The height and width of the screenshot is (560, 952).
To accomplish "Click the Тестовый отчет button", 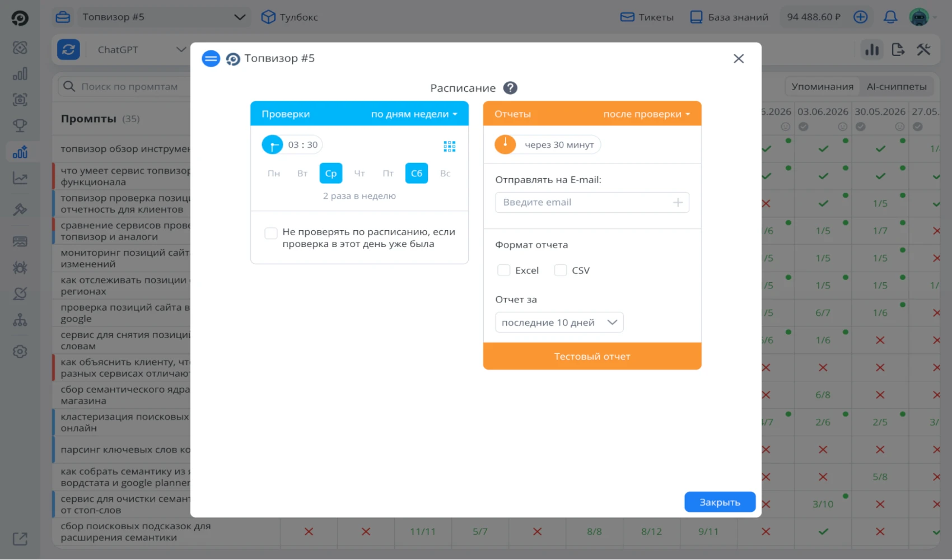I will tap(592, 356).
